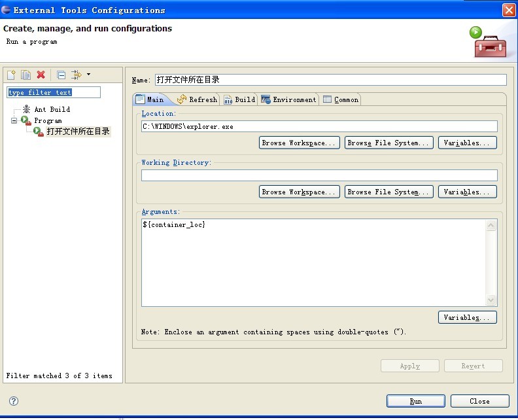Image resolution: width=518 pixels, height=420 pixels.
Task: Open filter dropdown arrow in toolbar
Action: coord(88,75)
